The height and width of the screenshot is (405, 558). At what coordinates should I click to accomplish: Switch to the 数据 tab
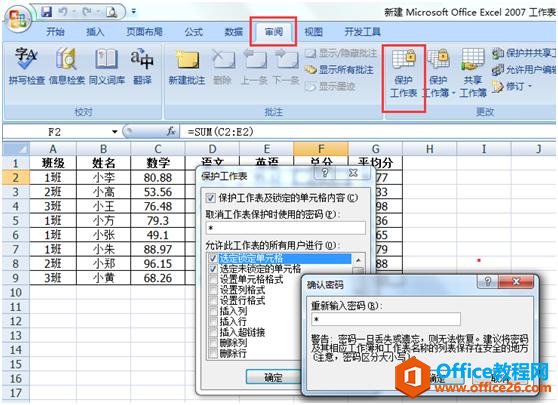click(x=233, y=32)
